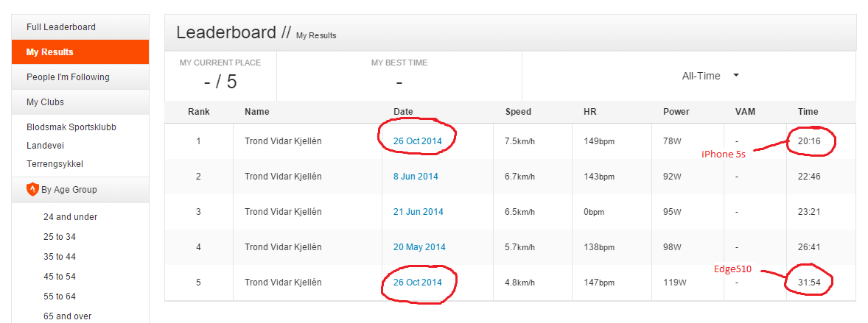Filter by 24 and under age group
Screen dimensions: 868x323
pyautogui.click(x=70, y=217)
